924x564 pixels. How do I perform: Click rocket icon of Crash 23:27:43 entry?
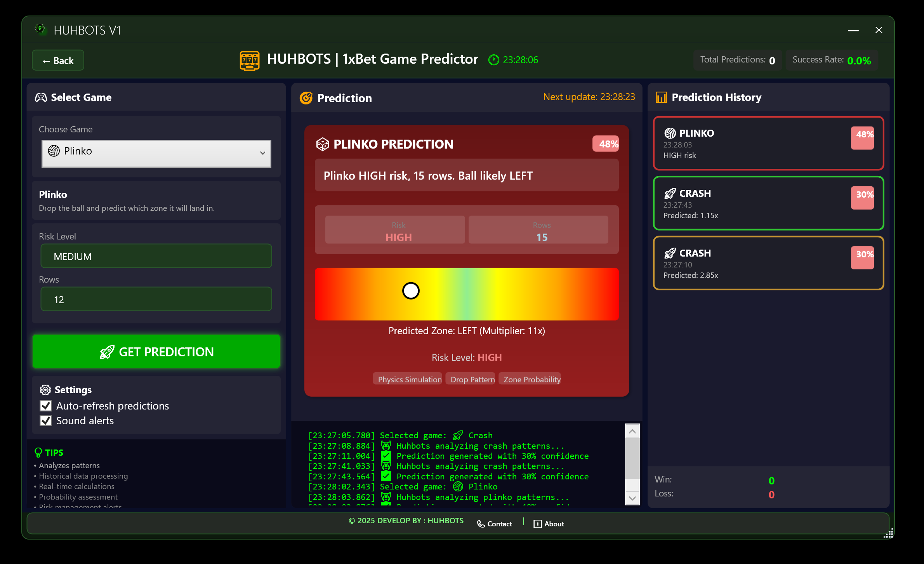[670, 193]
